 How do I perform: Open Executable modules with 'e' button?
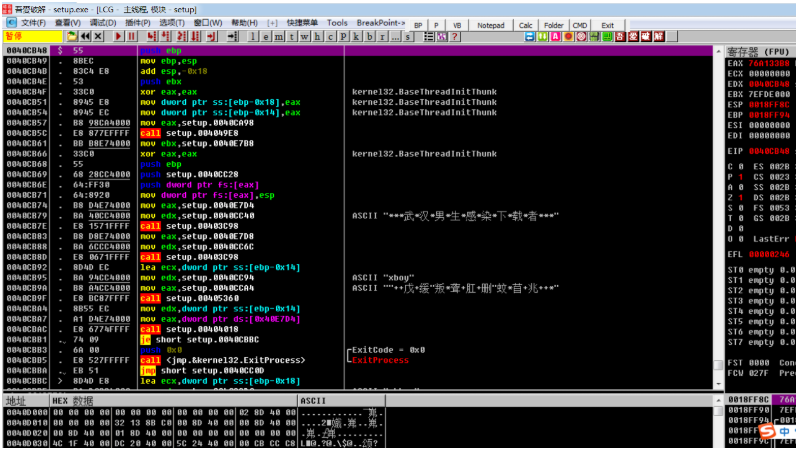point(266,37)
